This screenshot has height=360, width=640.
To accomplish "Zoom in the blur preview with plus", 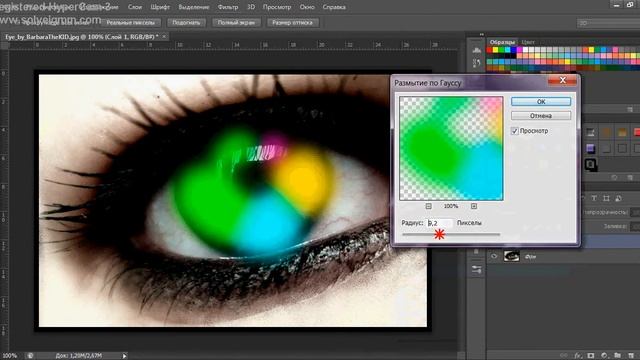I will pos(474,206).
